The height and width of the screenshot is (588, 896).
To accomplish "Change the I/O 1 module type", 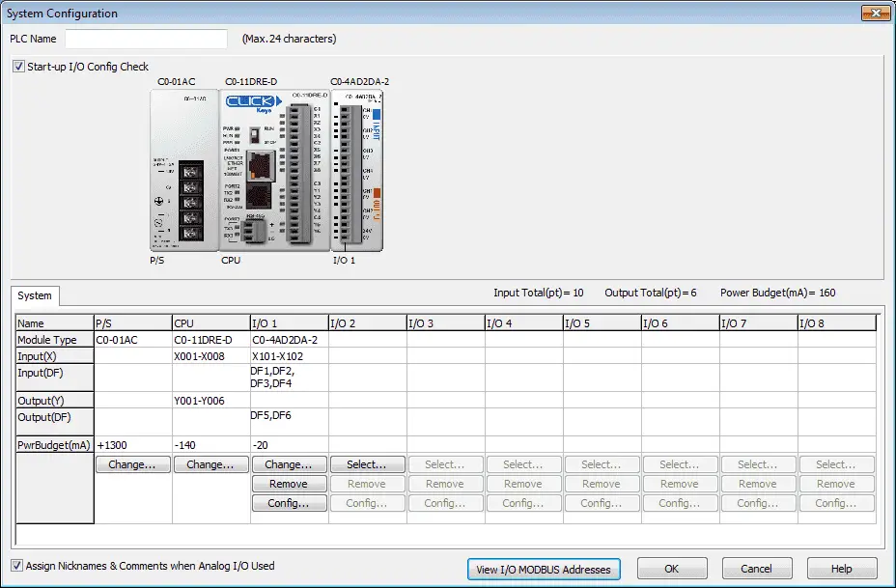I will point(289,464).
